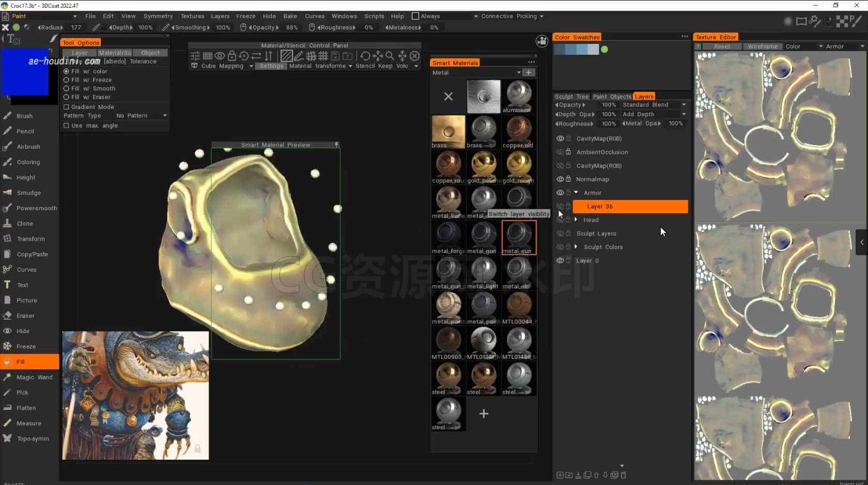This screenshot has height=485, width=868.
Task: Add a new layer from the Layers panel bottom
Action: (x=560, y=475)
